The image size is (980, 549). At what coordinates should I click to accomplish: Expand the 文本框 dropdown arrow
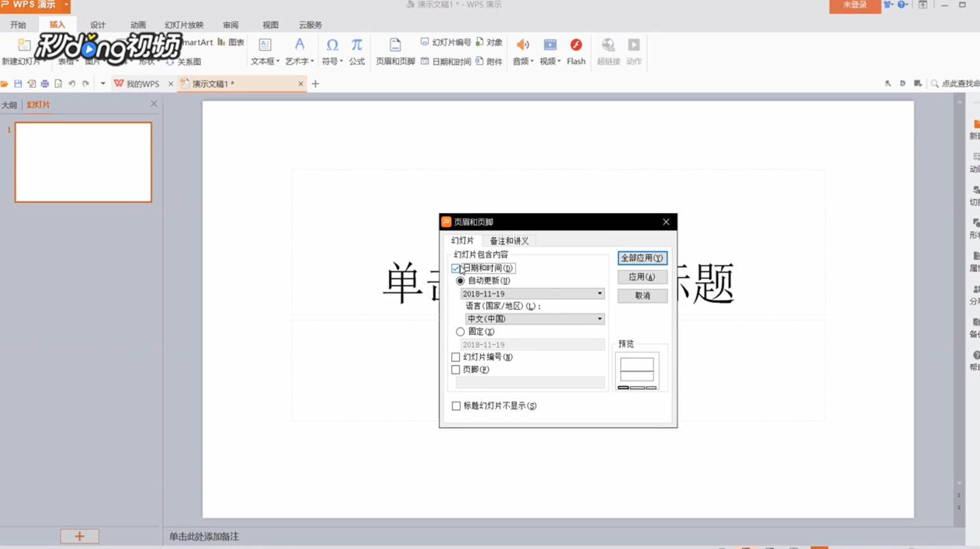pos(278,62)
